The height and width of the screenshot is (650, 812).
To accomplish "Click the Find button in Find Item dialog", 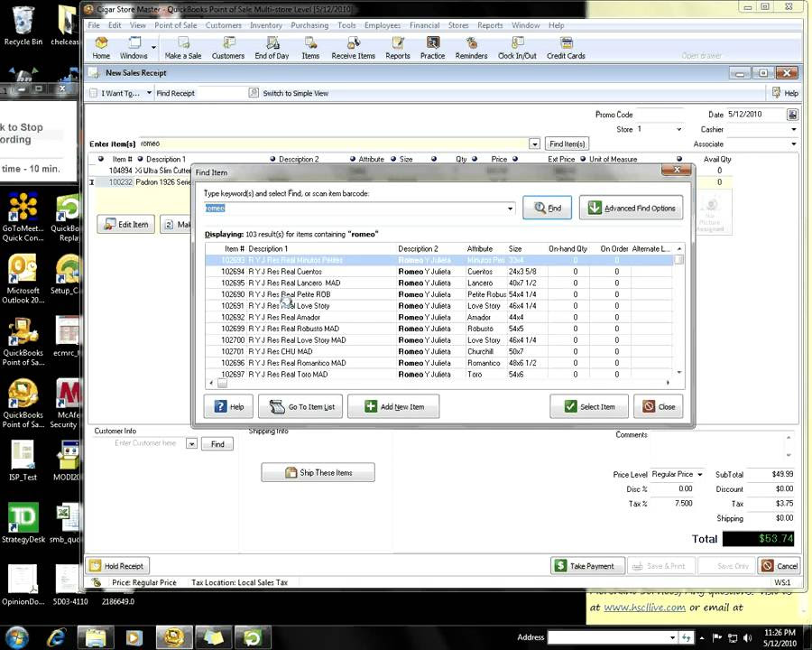I will (x=547, y=208).
